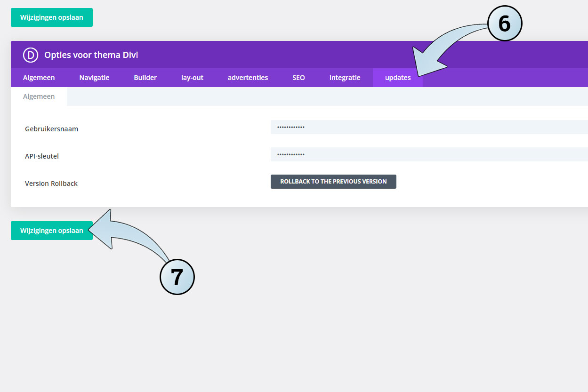Click the Gebruikersnaam field label
Screen dimensions: 588x392
[x=51, y=128]
